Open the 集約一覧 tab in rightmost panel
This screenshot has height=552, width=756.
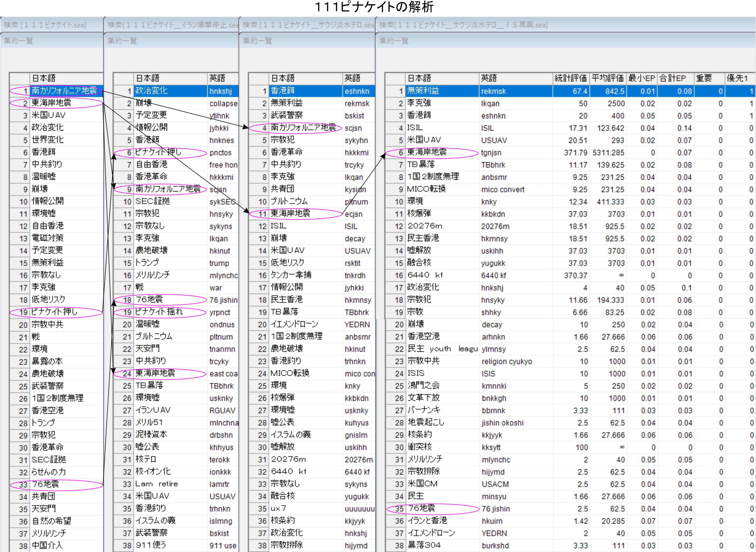tap(394, 41)
